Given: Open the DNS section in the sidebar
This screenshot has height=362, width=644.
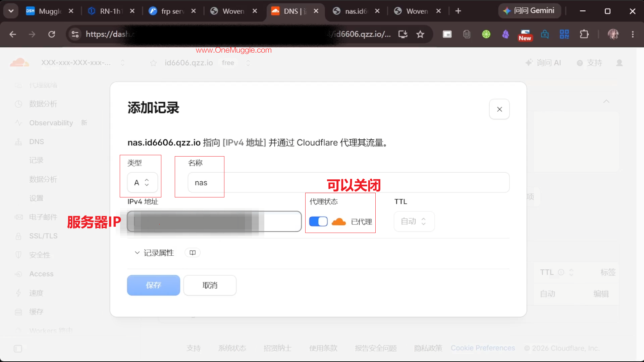Looking at the screenshot, I should point(36,142).
